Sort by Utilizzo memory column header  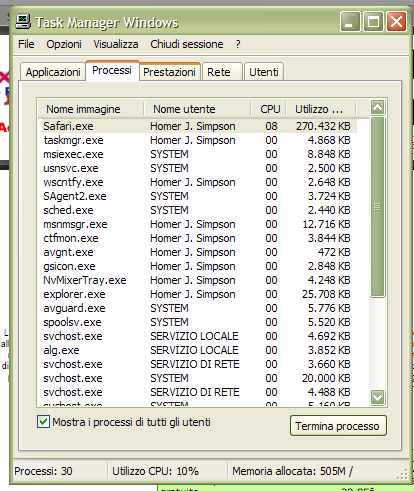coord(321,109)
